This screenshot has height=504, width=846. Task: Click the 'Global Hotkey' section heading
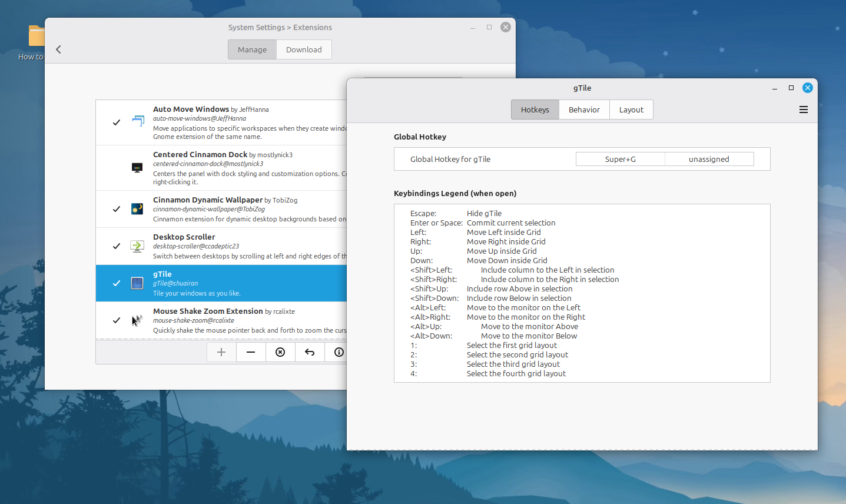pyautogui.click(x=420, y=137)
